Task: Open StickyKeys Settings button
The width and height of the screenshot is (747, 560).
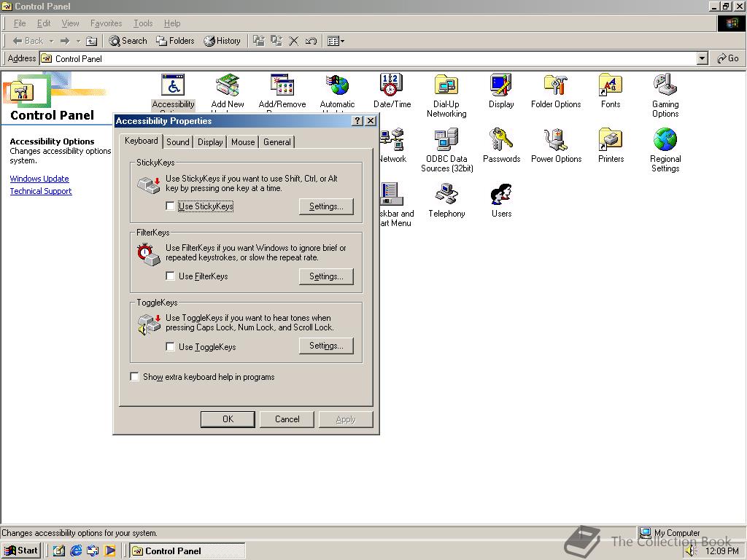Action: [326, 206]
